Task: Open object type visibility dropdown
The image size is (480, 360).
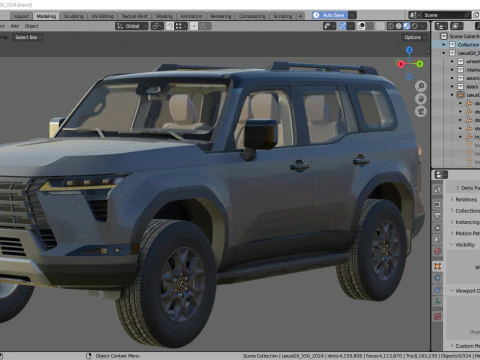Action: tap(329, 26)
